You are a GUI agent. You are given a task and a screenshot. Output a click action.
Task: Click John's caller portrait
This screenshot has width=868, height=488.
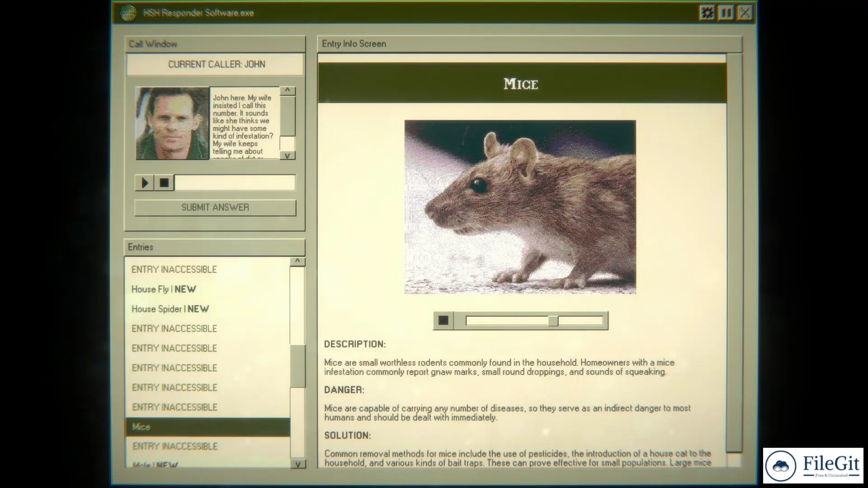(x=172, y=123)
